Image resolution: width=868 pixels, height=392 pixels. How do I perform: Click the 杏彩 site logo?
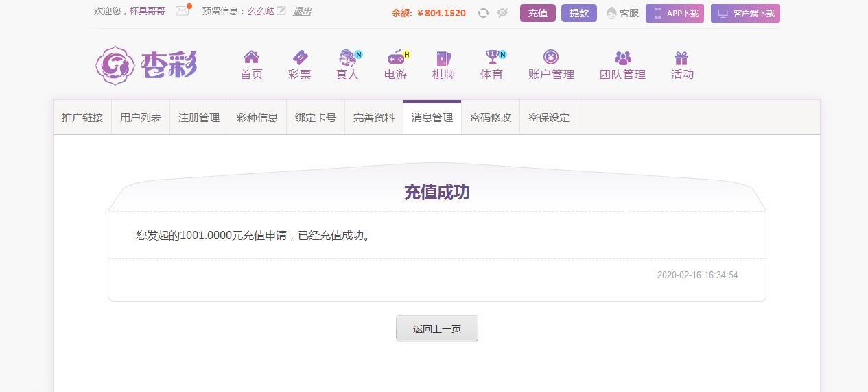146,66
